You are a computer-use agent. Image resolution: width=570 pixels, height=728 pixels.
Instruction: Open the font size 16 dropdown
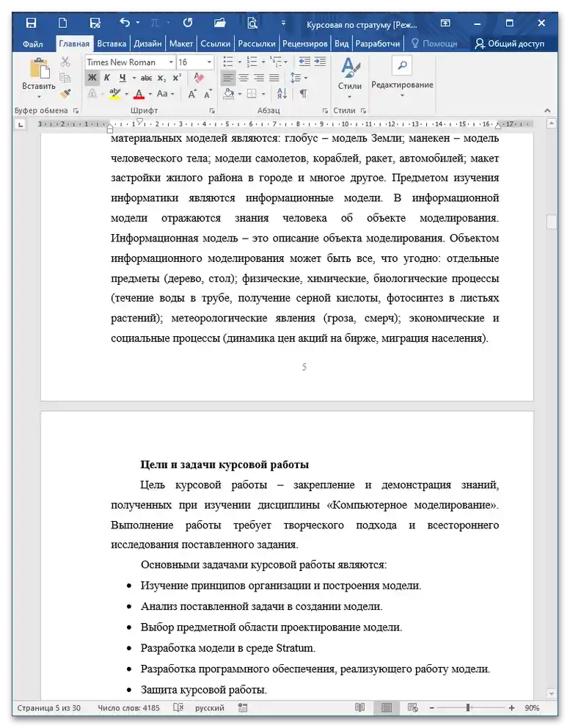209,62
